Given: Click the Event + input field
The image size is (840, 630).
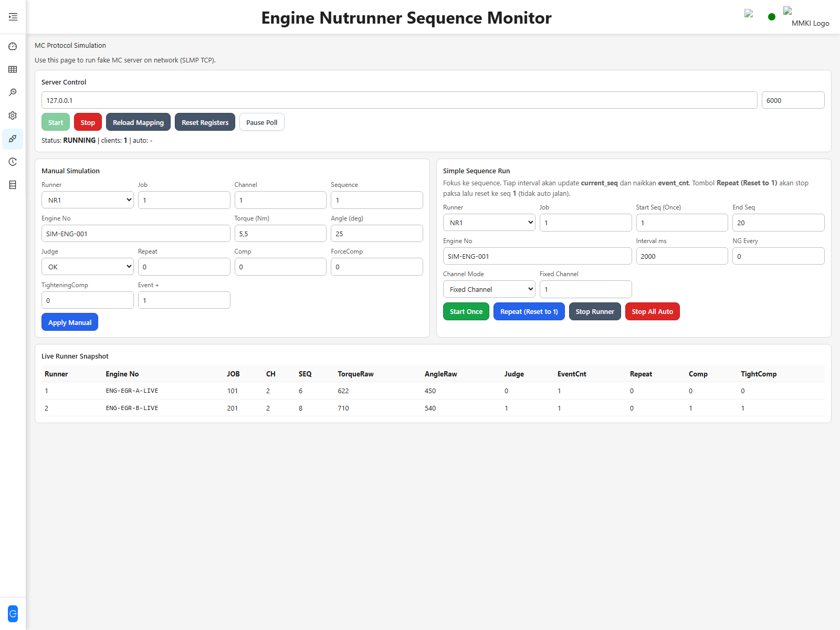Looking at the screenshot, I should tap(184, 300).
